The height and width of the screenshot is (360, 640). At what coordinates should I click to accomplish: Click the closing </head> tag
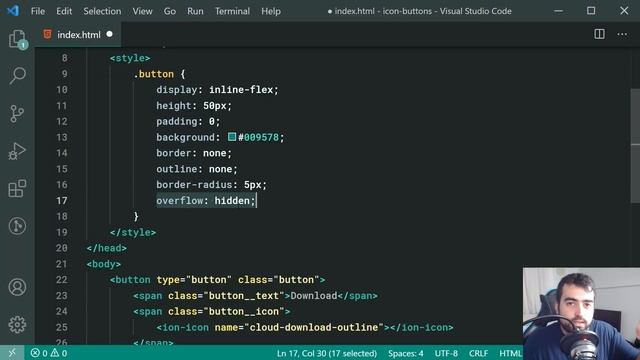click(107, 248)
